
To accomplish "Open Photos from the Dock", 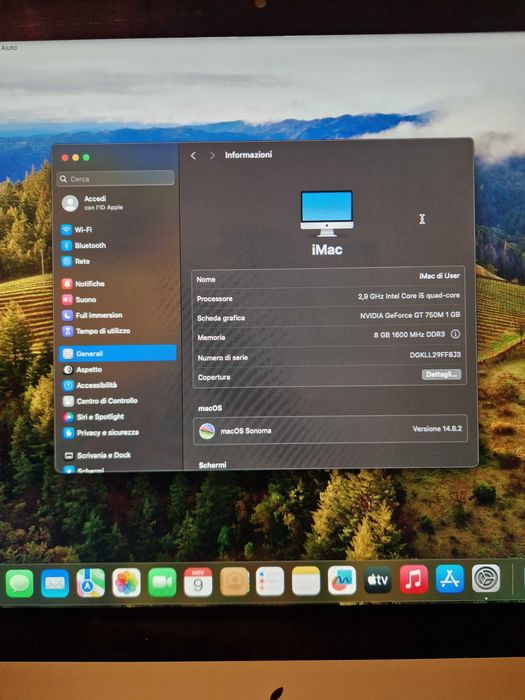I will (x=126, y=583).
